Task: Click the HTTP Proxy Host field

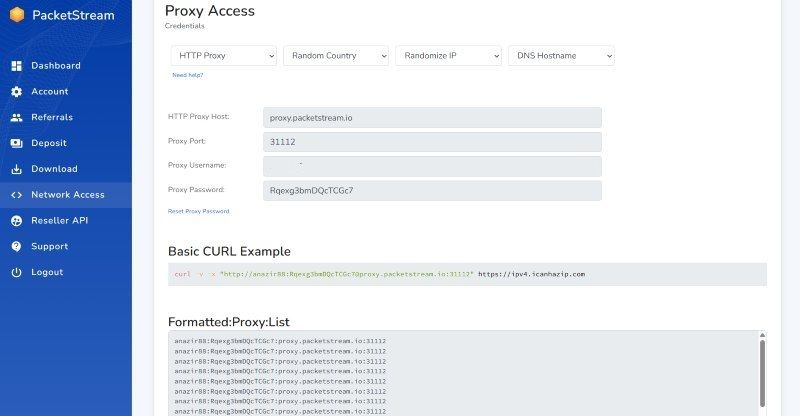Action: click(x=432, y=118)
